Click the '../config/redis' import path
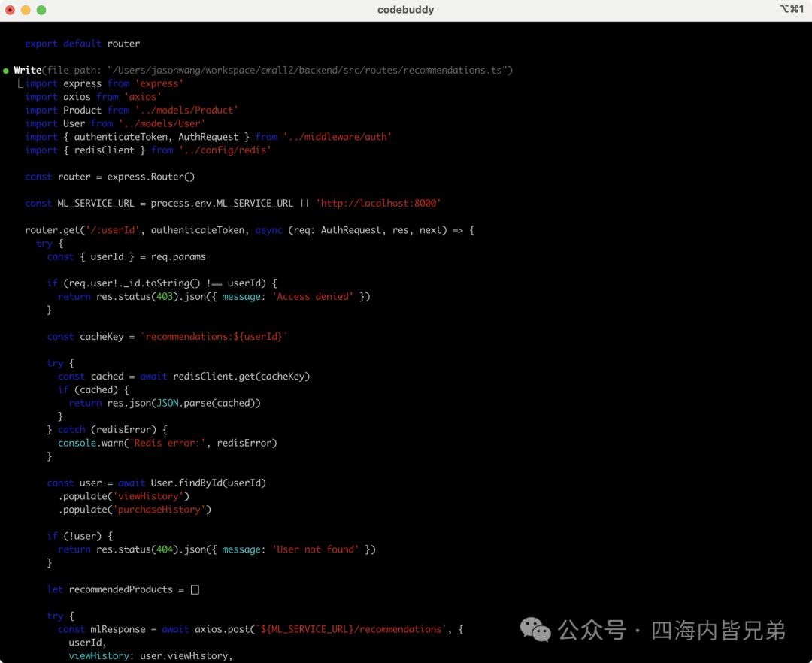The width and height of the screenshot is (812, 663). pos(225,150)
